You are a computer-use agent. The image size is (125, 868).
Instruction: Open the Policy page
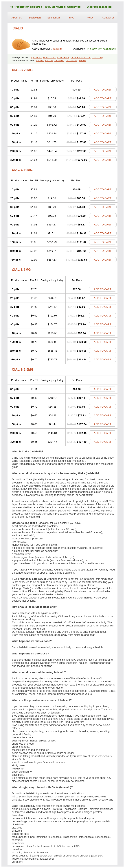point(90,18)
